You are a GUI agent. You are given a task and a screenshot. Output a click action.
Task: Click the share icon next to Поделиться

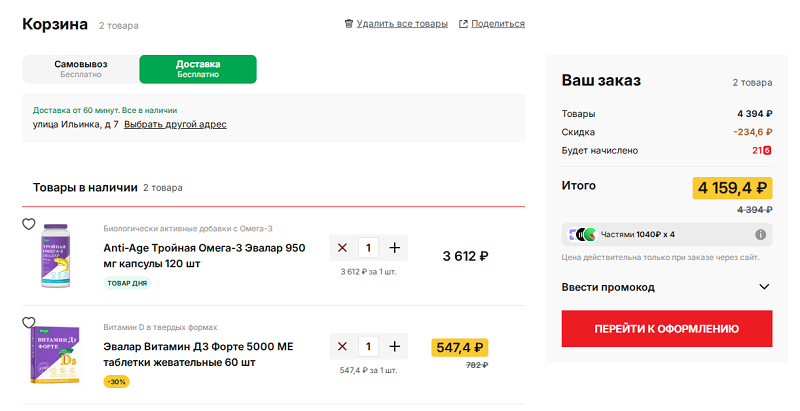tap(463, 24)
